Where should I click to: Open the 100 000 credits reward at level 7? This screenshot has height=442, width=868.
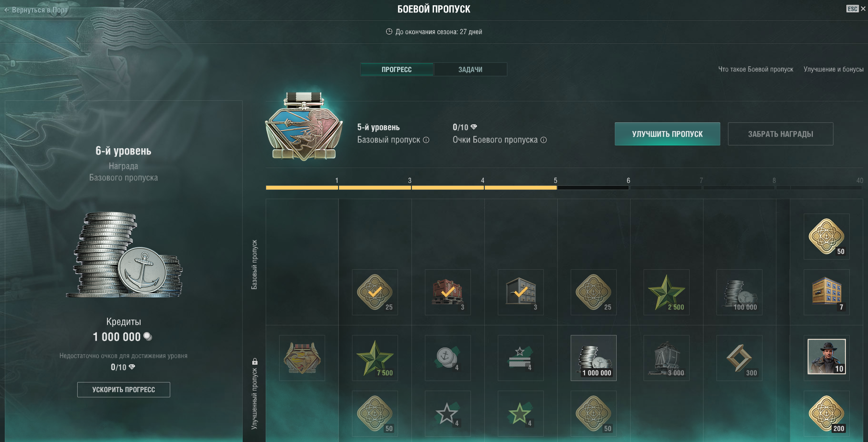[x=739, y=292]
